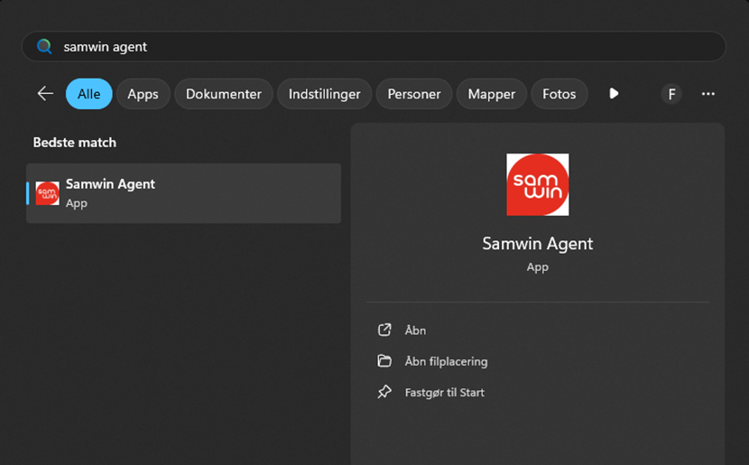Filter search by Fotos
This screenshot has height=465, width=749.
point(559,94)
